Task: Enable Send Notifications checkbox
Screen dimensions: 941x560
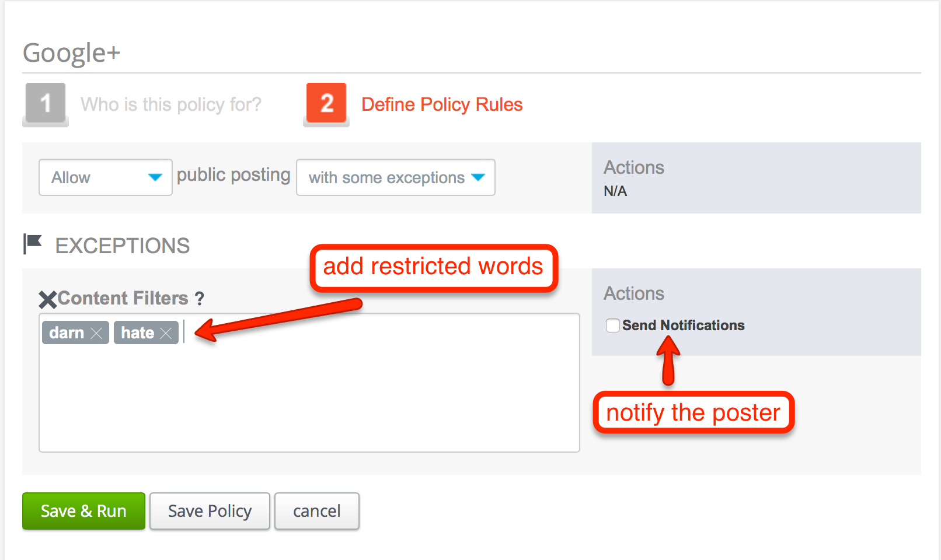Action: (x=612, y=325)
